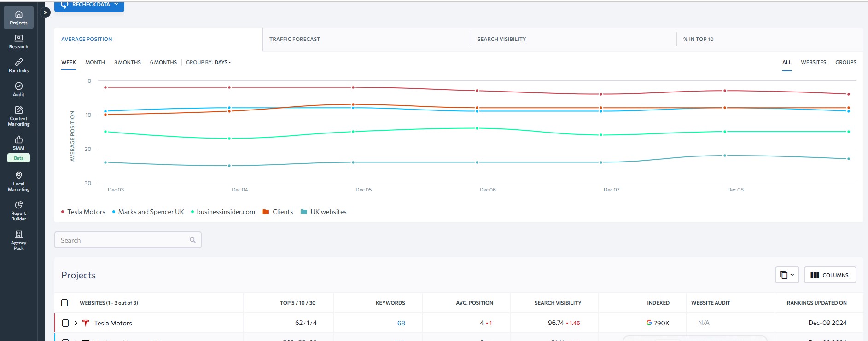Open Research in the sidebar

(x=18, y=41)
